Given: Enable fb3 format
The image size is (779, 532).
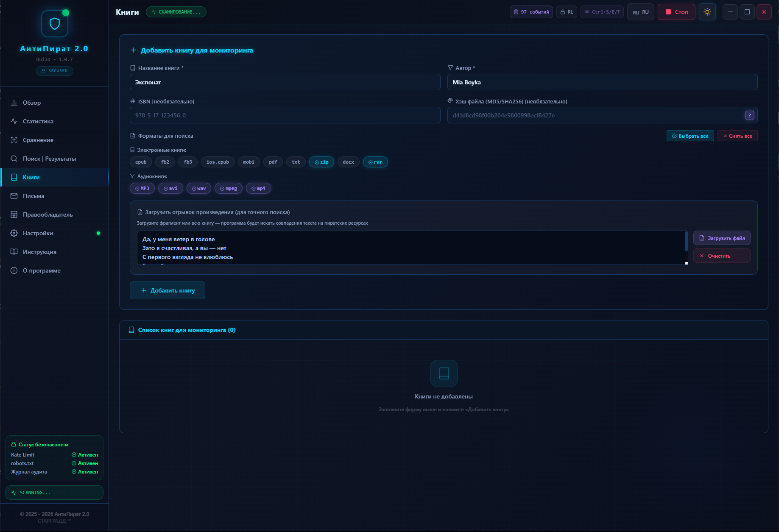Looking at the screenshot, I should click(188, 162).
